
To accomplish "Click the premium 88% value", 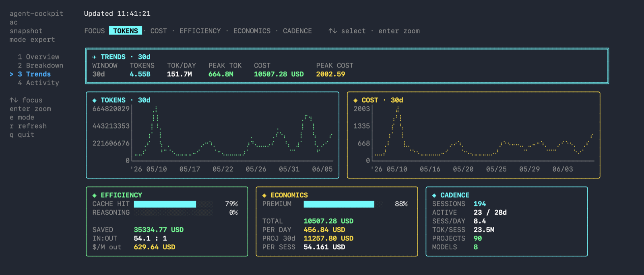I will 401,204.
